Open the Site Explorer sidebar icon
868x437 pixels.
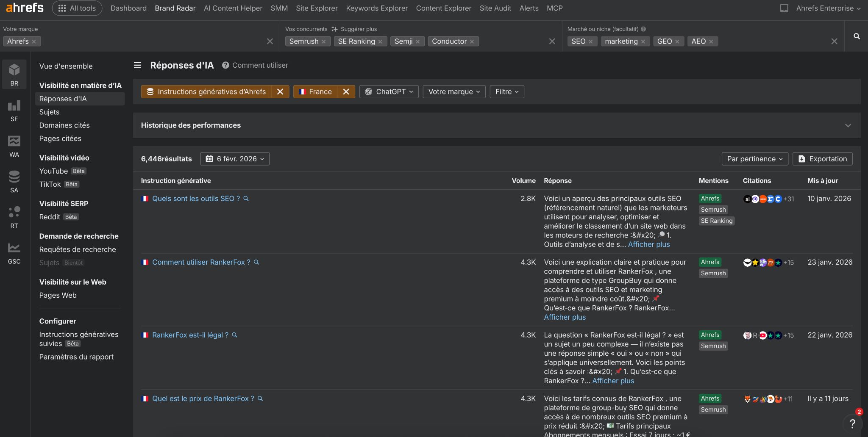point(14,110)
